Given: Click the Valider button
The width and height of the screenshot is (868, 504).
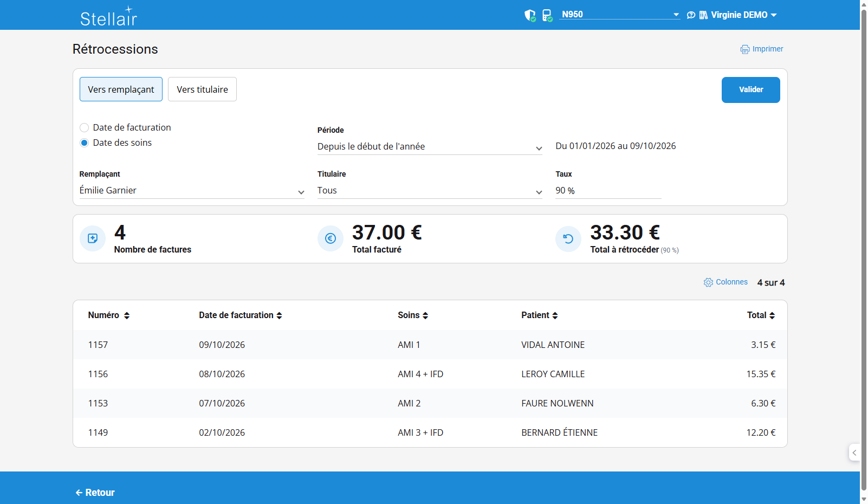Looking at the screenshot, I should [x=750, y=90].
